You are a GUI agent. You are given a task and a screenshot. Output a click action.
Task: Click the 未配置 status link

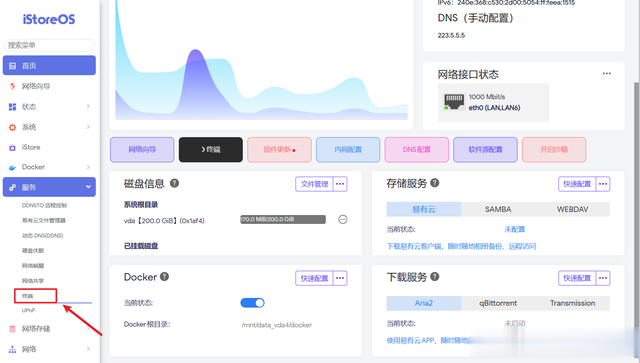click(515, 229)
